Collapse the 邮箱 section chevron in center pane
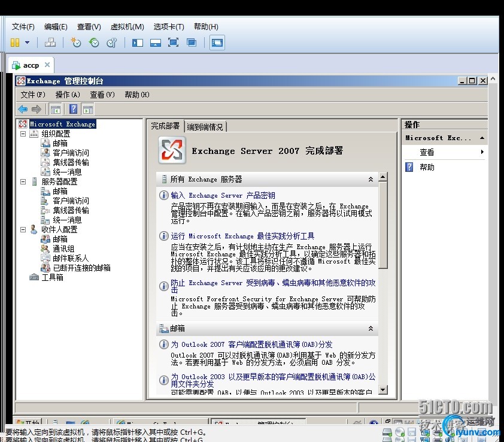 (x=371, y=328)
